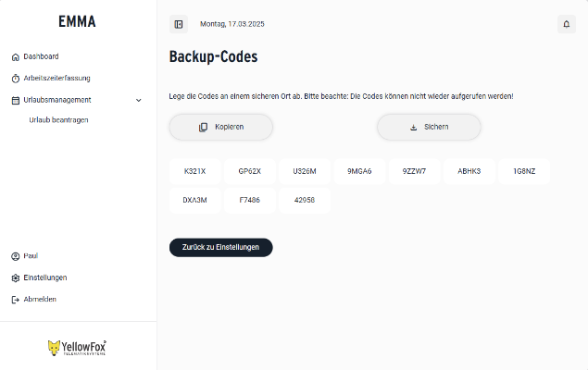Select backup code 9MGA6
588x370 pixels.
(x=359, y=171)
